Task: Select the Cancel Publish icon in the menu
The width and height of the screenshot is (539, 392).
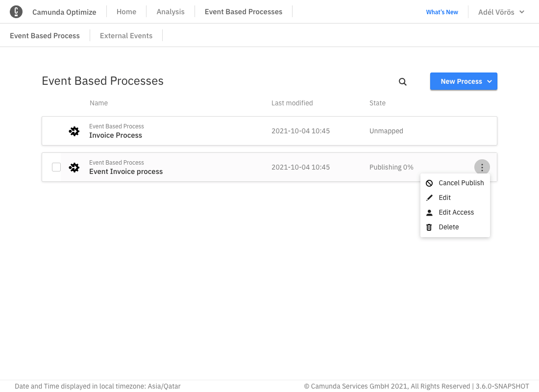Action: [429, 183]
